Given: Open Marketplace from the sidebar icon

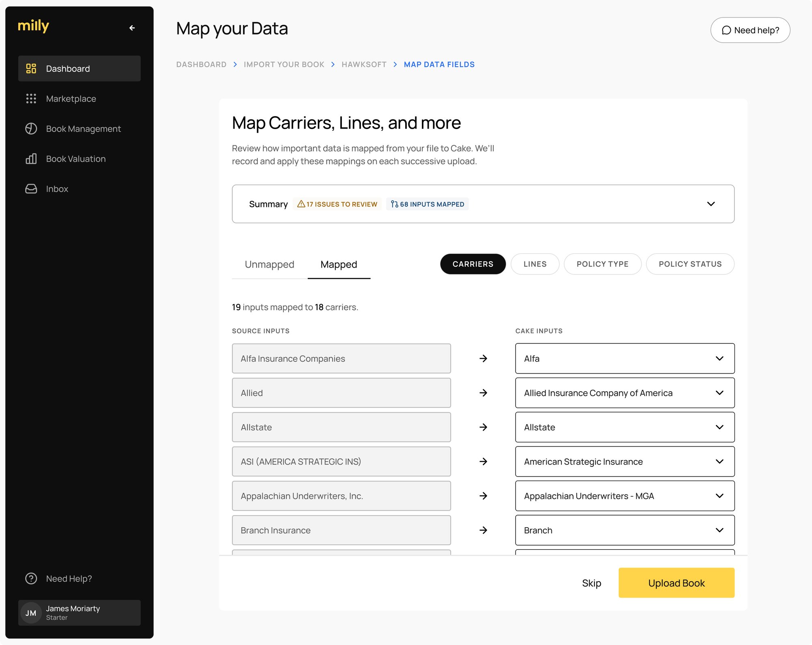Looking at the screenshot, I should 31,99.
